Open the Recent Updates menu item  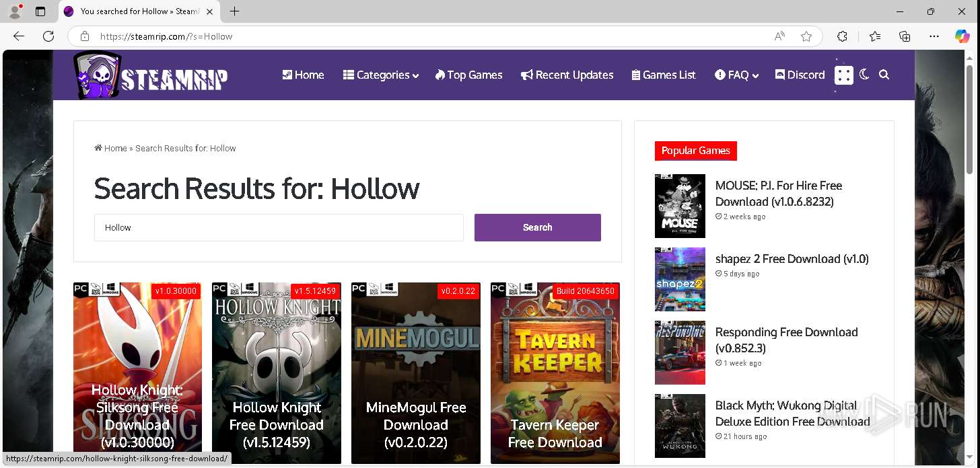tap(567, 75)
